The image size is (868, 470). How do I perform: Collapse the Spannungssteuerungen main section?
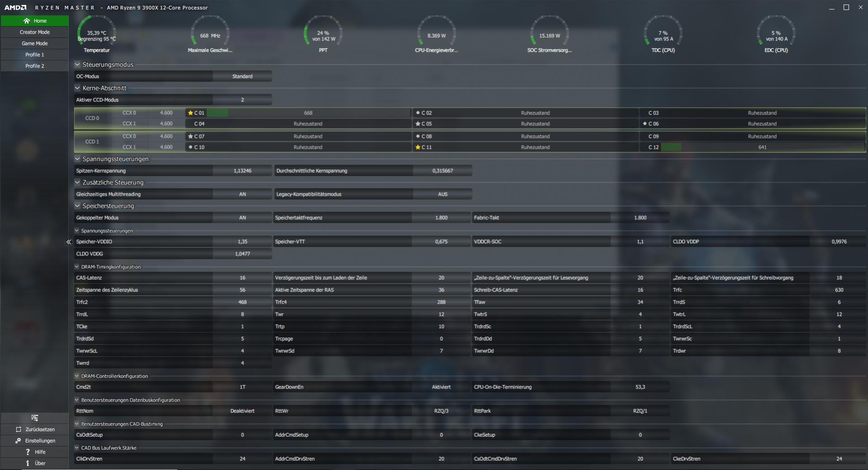[77, 159]
